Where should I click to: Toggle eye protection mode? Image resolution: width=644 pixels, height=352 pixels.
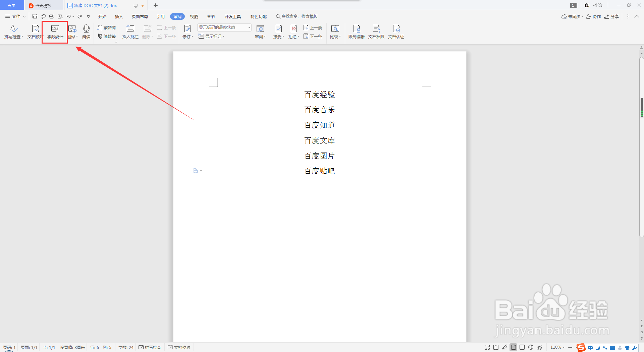[539, 347]
